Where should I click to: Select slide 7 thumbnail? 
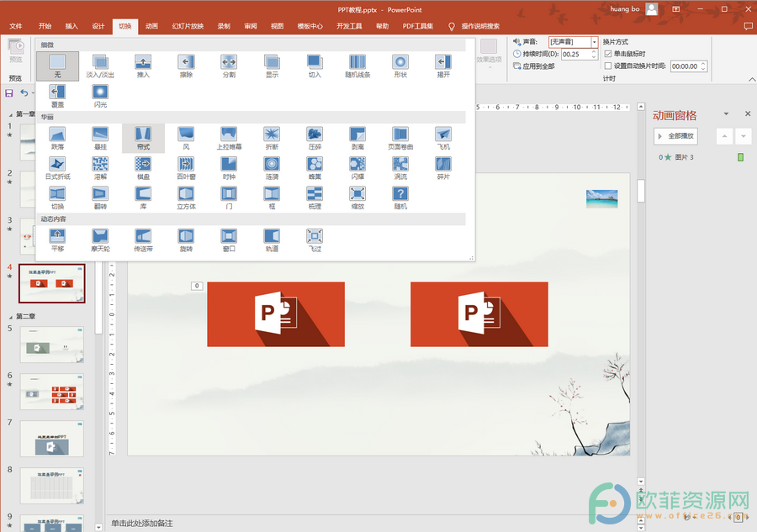(x=51, y=438)
